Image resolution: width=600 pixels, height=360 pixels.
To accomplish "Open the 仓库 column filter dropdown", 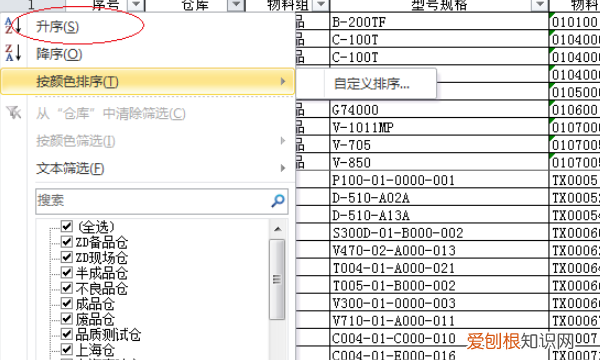I will click(236, 5).
